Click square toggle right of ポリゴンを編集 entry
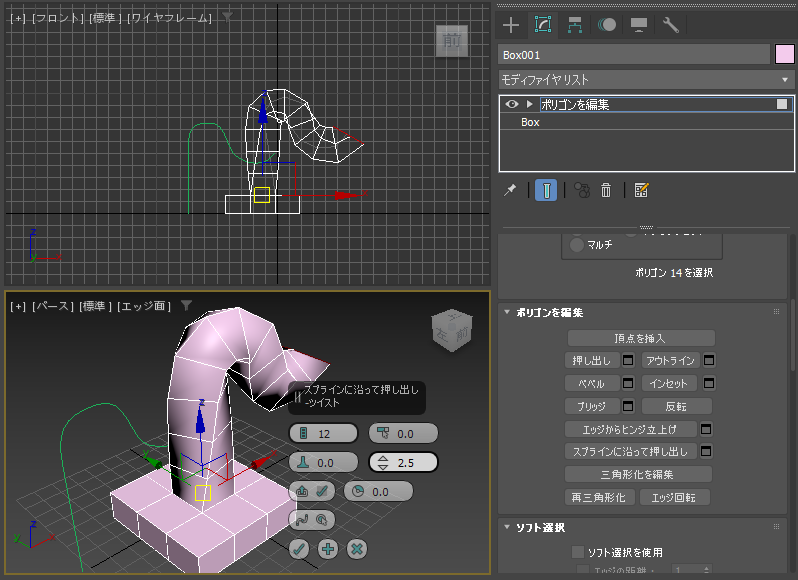Screen dimensions: 798x580 point(782,104)
